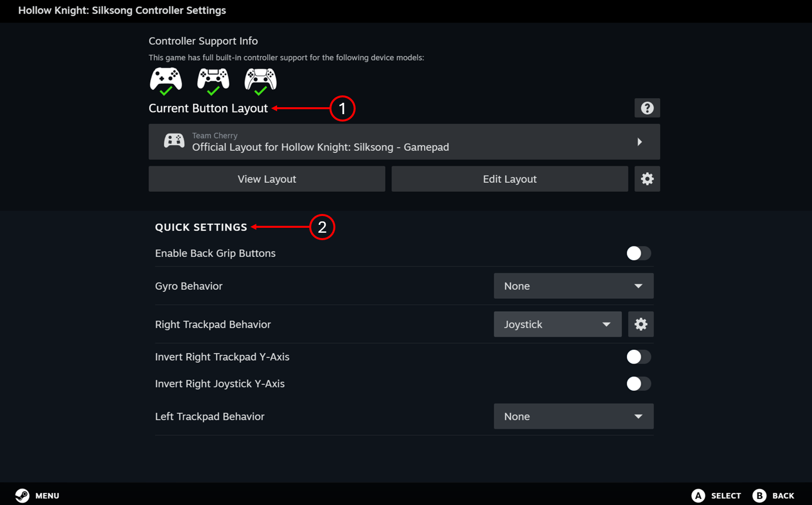Open the Left Trackpad Behavior dropdown

pyautogui.click(x=573, y=417)
